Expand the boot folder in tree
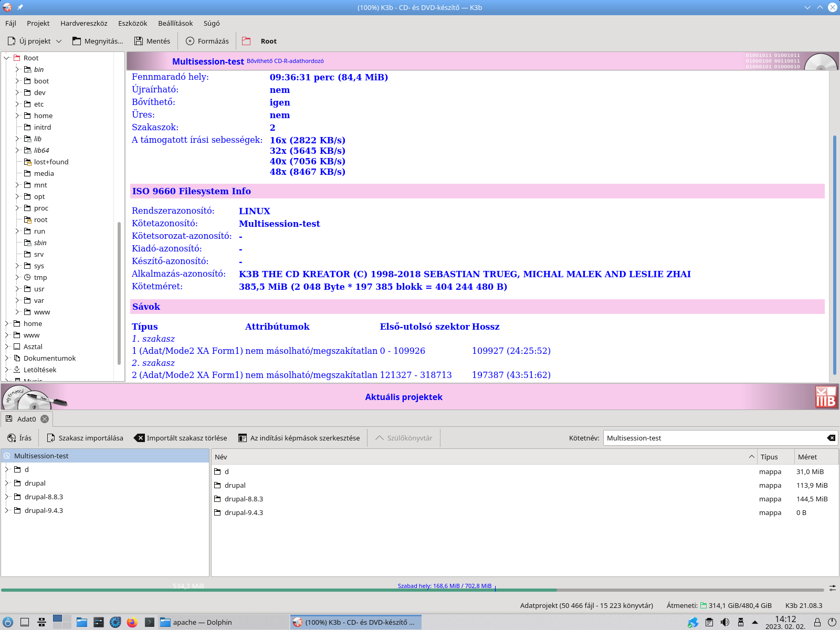The image size is (840, 630). pyautogui.click(x=17, y=81)
